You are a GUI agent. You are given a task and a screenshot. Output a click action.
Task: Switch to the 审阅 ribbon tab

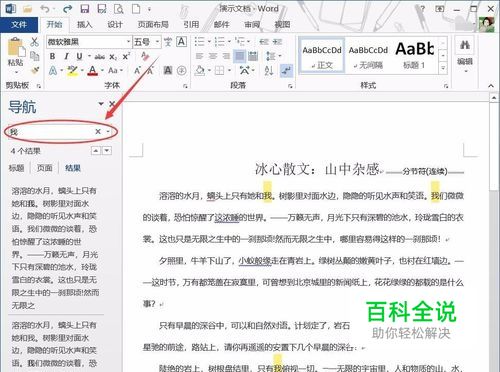pyautogui.click(x=252, y=24)
